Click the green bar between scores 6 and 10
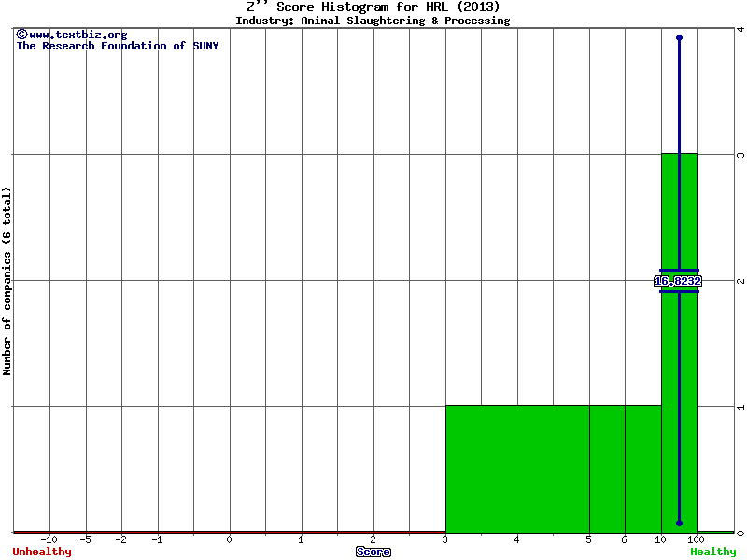The height and width of the screenshot is (560, 747). 643,469
